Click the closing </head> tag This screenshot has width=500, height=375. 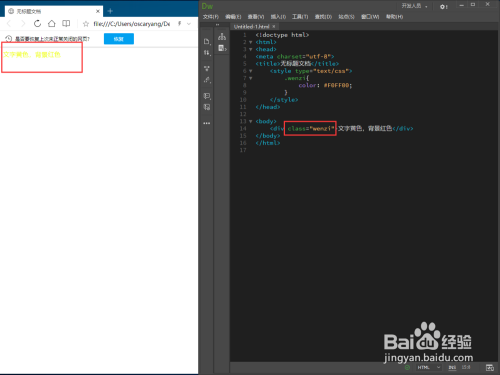click(x=268, y=107)
